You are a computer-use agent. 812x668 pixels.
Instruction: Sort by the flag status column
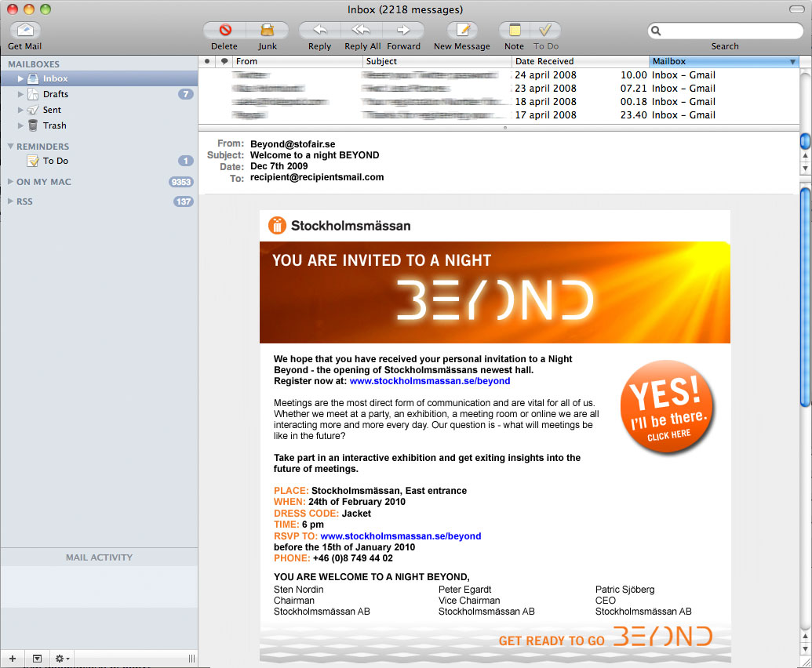click(x=224, y=61)
